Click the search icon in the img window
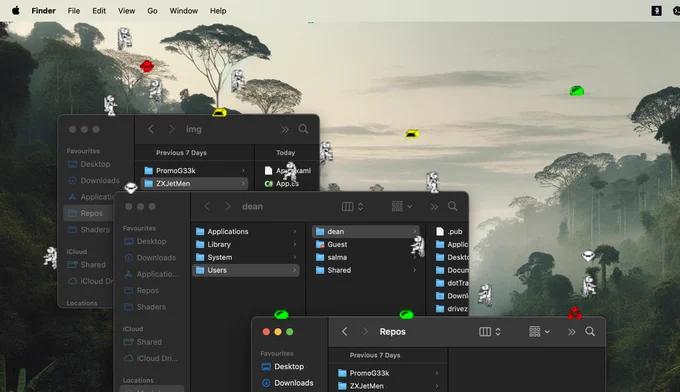680x392 pixels. click(x=303, y=129)
